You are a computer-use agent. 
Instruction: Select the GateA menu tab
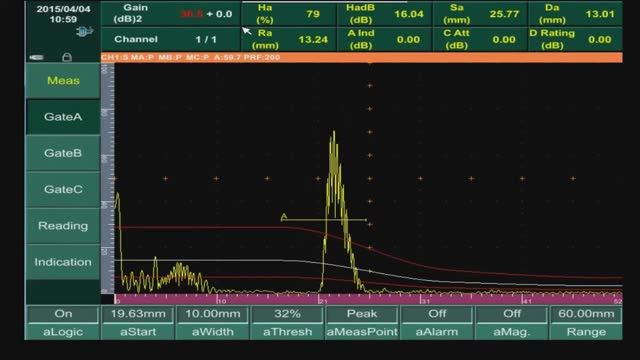click(x=63, y=117)
